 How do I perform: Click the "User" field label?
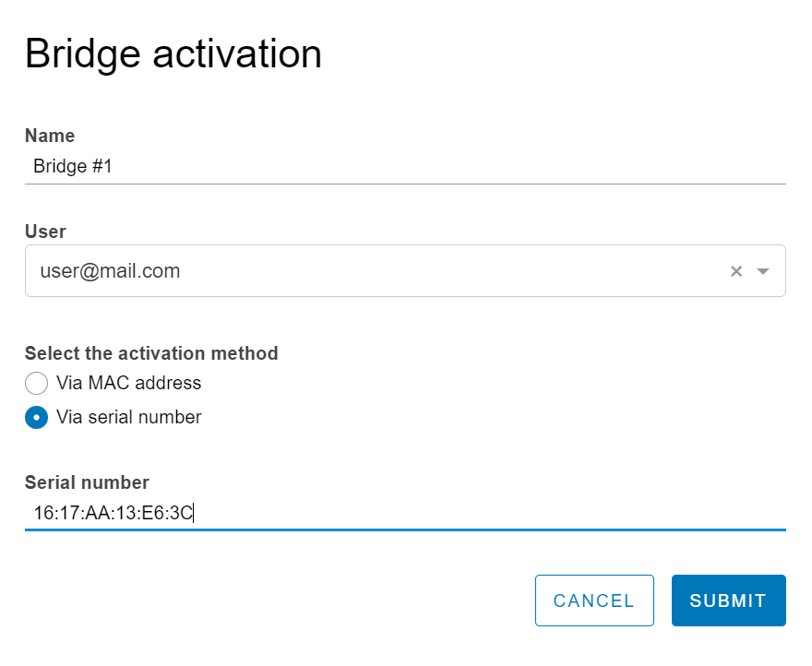(x=45, y=232)
